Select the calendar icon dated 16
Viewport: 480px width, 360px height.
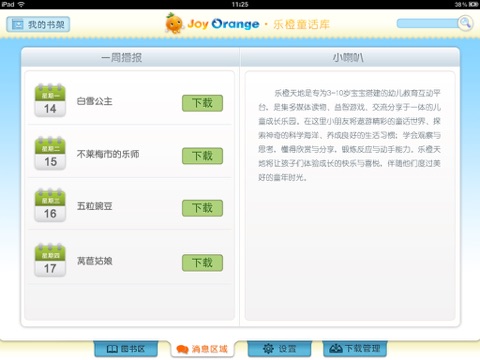pyautogui.click(x=50, y=205)
